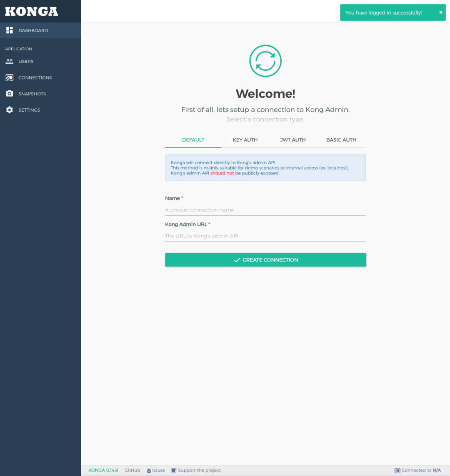Click the connection status cast icon in footer
450x476 pixels.
pos(397,471)
